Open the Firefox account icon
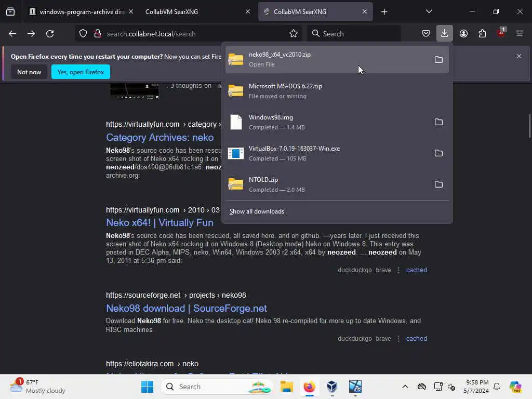Image resolution: width=532 pixels, height=399 pixels. pyautogui.click(x=463, y=34)
